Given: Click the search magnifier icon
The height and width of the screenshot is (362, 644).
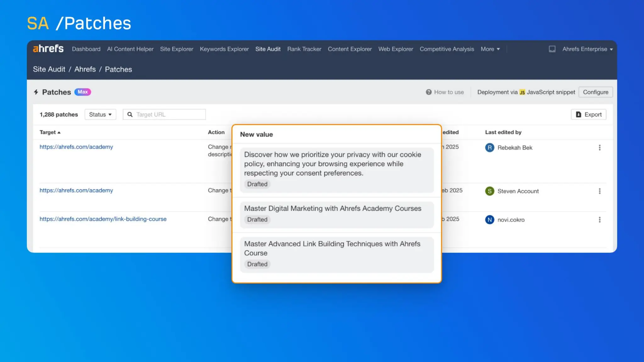Looking at the screenshot, I should [130, 114].
